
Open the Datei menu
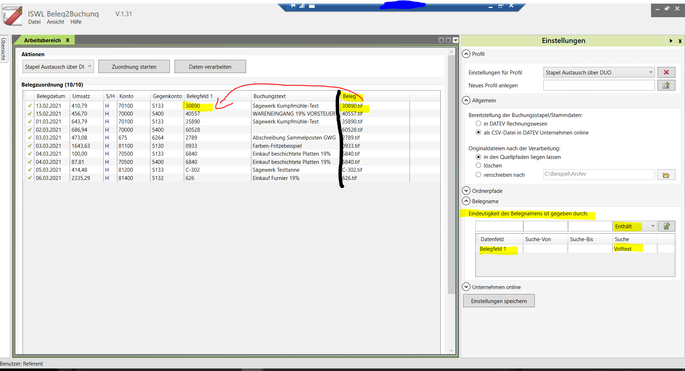pyautogui.click(x=34, y=22)
